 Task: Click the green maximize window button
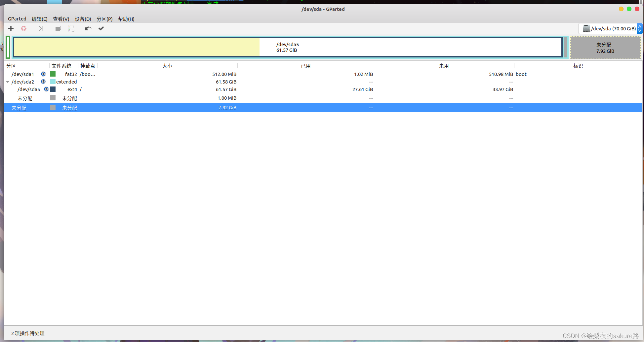tap(629, 9)
